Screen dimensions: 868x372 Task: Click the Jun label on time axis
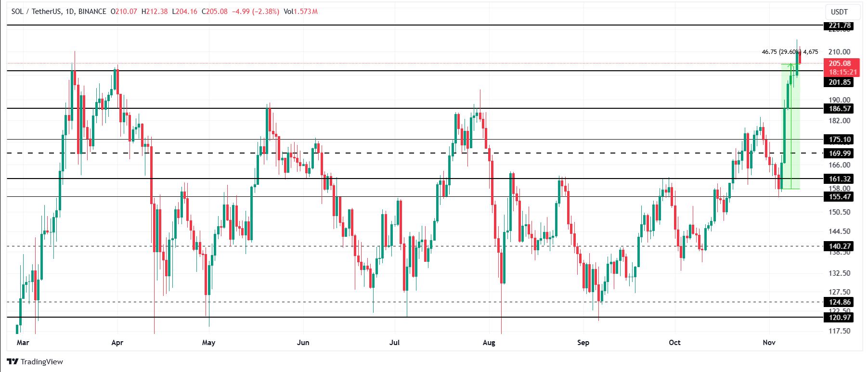coord(303,343)
